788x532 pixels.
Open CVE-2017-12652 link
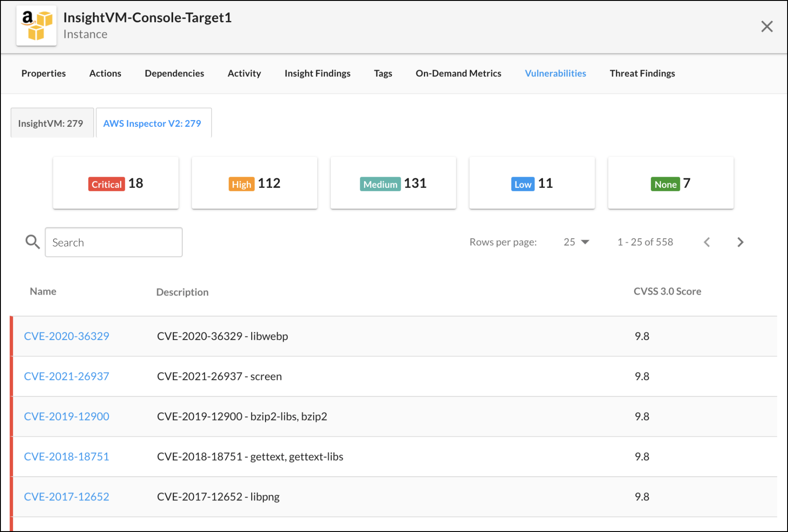(x=66, y=497)
